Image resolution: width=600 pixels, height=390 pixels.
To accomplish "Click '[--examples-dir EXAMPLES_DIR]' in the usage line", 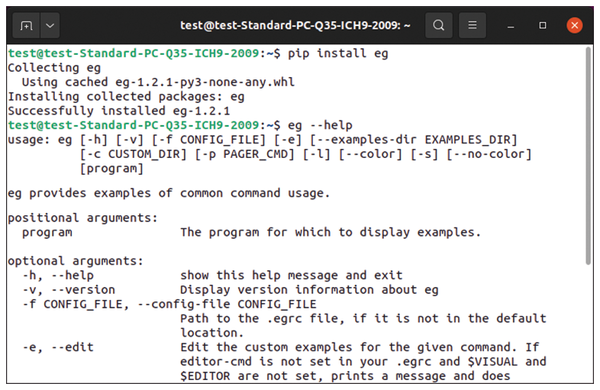I will point(413,140).
